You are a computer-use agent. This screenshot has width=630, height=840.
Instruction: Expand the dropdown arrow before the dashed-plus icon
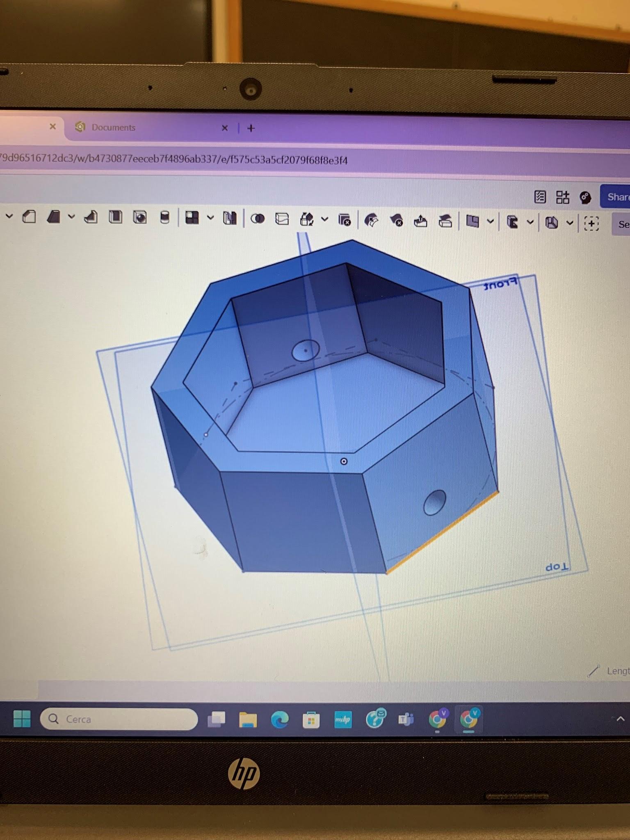[570, 223]
